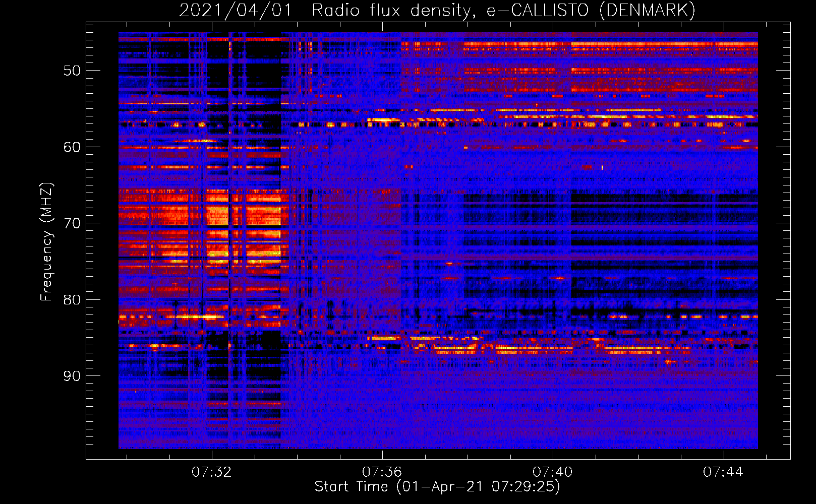Click the 07:44 time tick label

pos(723,472)
